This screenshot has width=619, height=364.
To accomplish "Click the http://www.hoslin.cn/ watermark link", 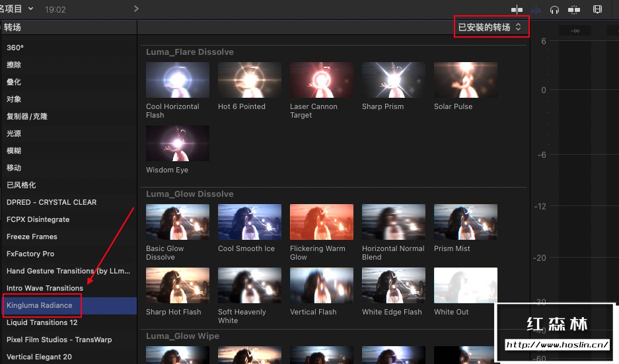I will pos(557,345).
